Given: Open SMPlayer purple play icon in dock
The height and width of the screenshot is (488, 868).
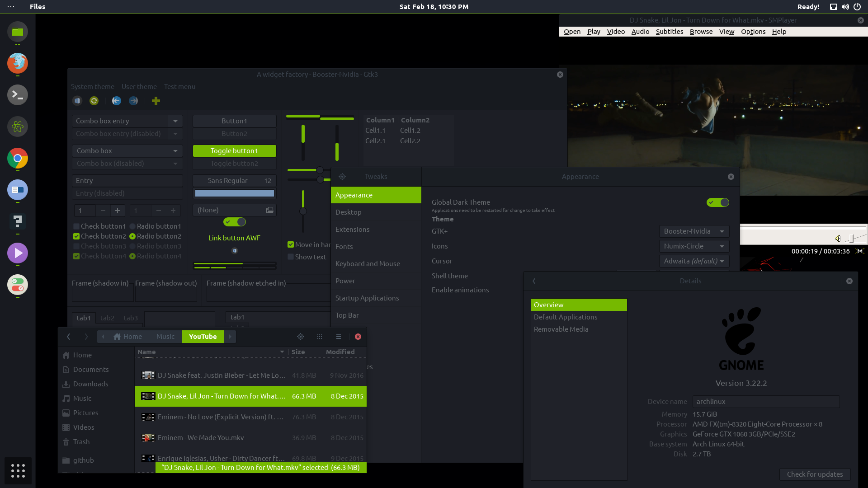Looking at the screenshot, I should pos(18,253).
